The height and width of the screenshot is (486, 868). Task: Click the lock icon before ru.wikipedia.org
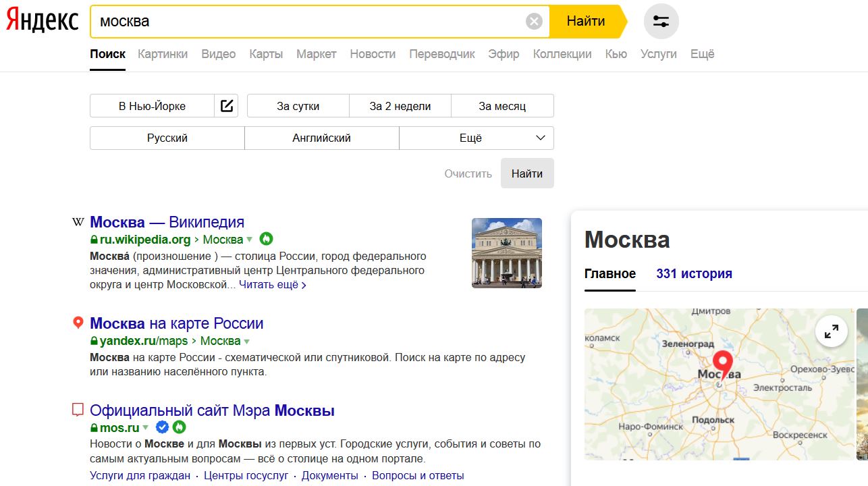[94, 240]
